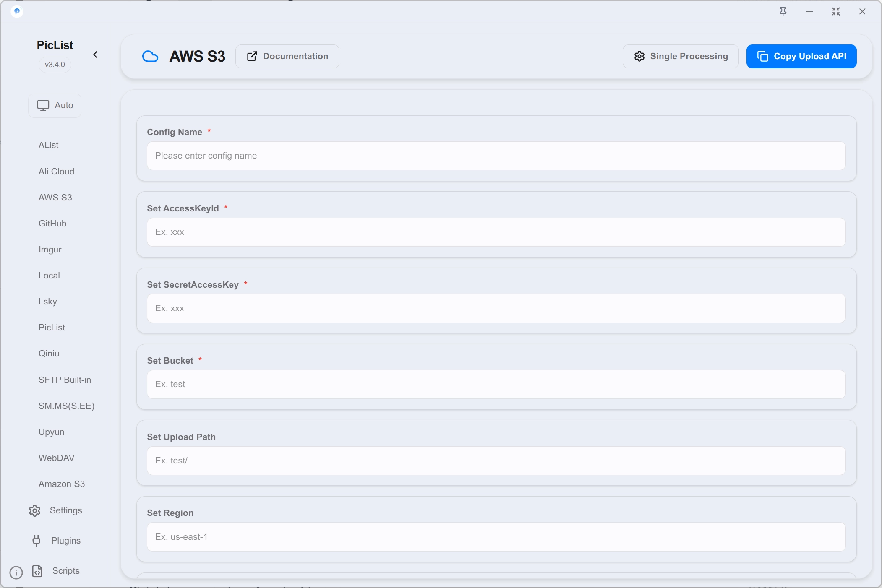This screenshot has height=588, width=882.
Task: Select AList in the sidebar
Action: [49, 145]
